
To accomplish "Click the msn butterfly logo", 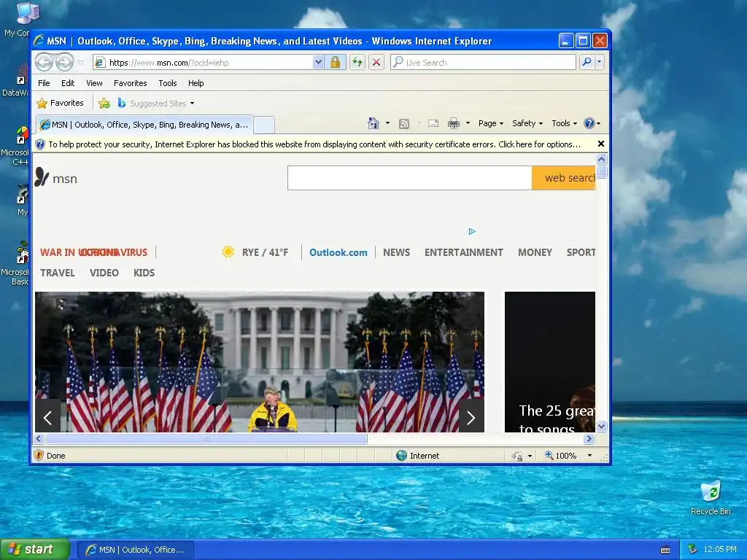I will click(x=55, y=178).
